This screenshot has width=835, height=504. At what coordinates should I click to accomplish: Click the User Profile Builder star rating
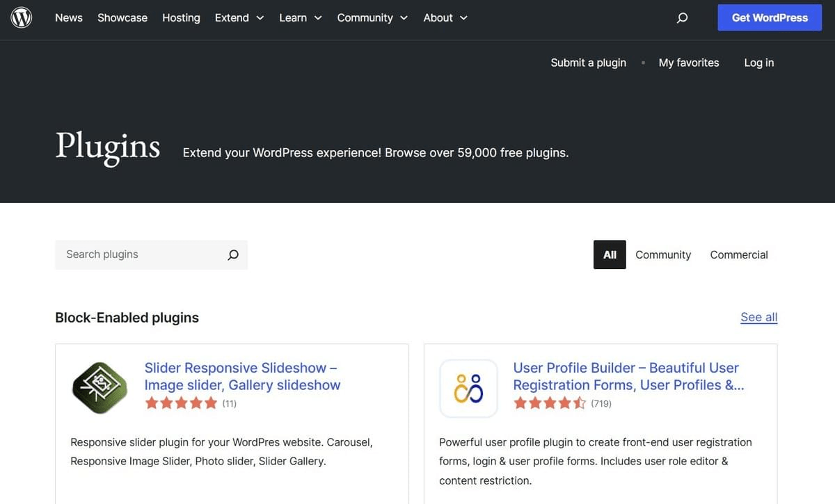coord(550,403)
